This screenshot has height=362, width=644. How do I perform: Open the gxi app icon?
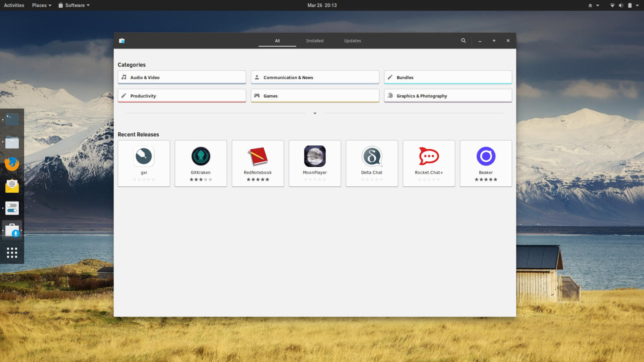144,156
